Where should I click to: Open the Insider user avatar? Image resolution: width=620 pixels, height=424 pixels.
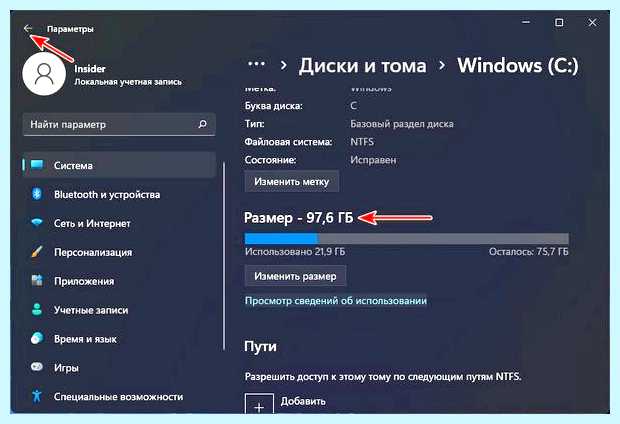click(44, 74)
